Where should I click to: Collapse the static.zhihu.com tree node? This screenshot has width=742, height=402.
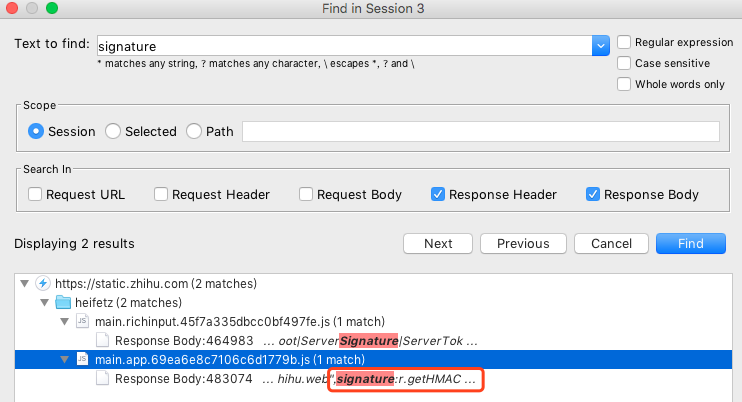[x=25, y=283]
